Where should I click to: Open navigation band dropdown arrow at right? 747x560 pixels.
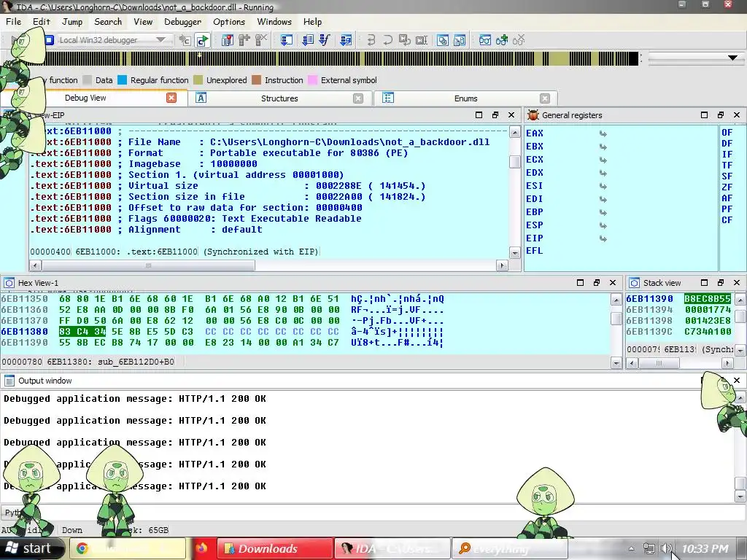(x=732, y=58)
